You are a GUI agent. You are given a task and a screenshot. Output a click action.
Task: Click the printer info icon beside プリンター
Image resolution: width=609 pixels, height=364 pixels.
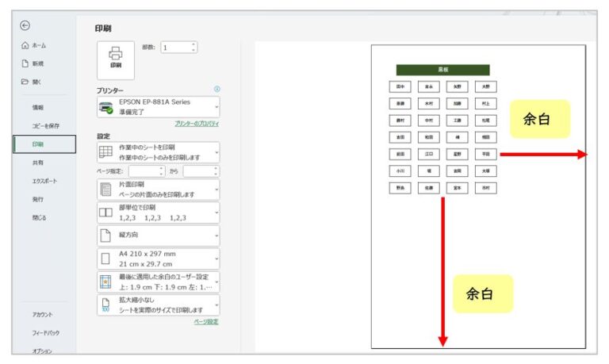(216, 90)
